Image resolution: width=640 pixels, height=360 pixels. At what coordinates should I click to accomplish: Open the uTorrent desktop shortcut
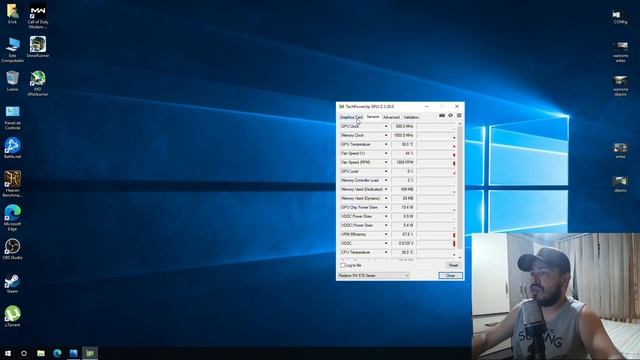coord(13,316)
